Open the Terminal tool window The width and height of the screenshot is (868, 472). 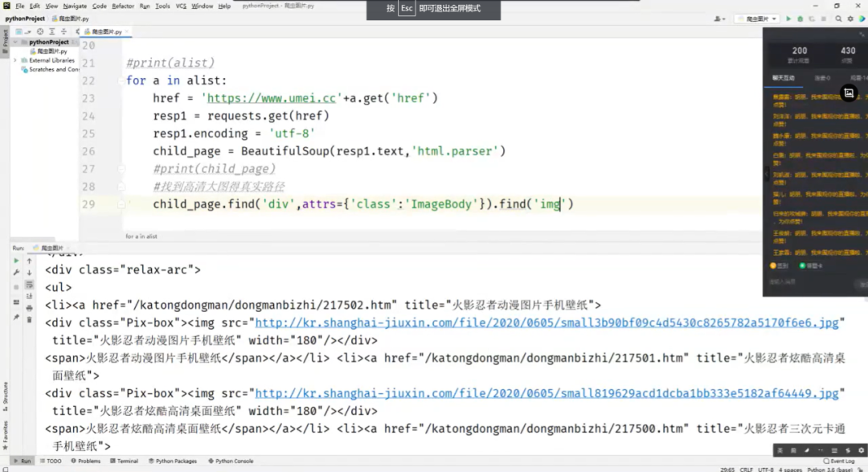tap(125, 461)
